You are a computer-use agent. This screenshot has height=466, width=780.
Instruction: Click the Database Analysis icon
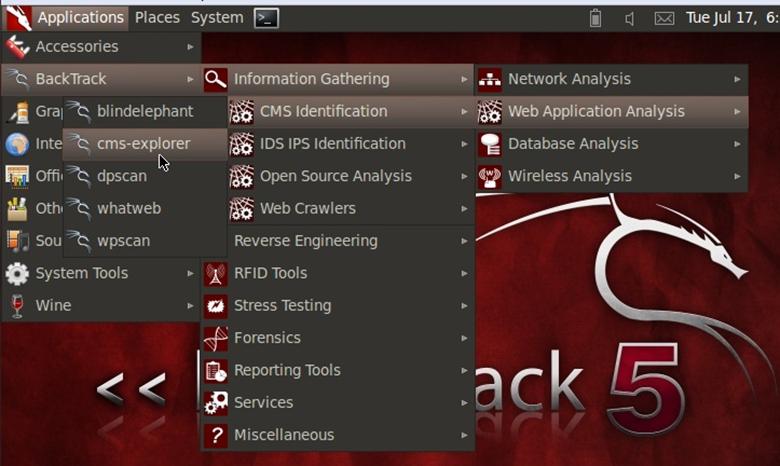pos(490,144)
